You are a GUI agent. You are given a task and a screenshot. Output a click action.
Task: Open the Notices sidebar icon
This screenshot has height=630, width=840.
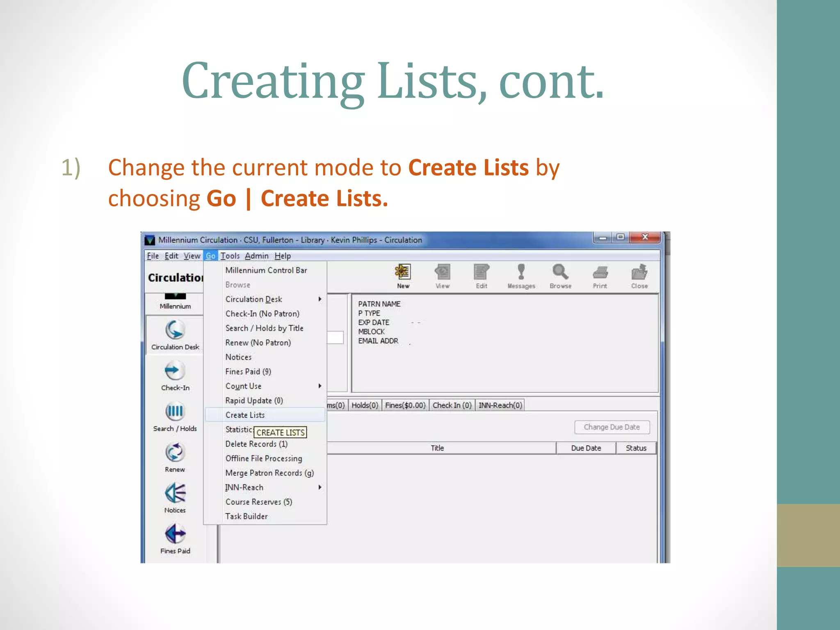[x=175, y=498]
